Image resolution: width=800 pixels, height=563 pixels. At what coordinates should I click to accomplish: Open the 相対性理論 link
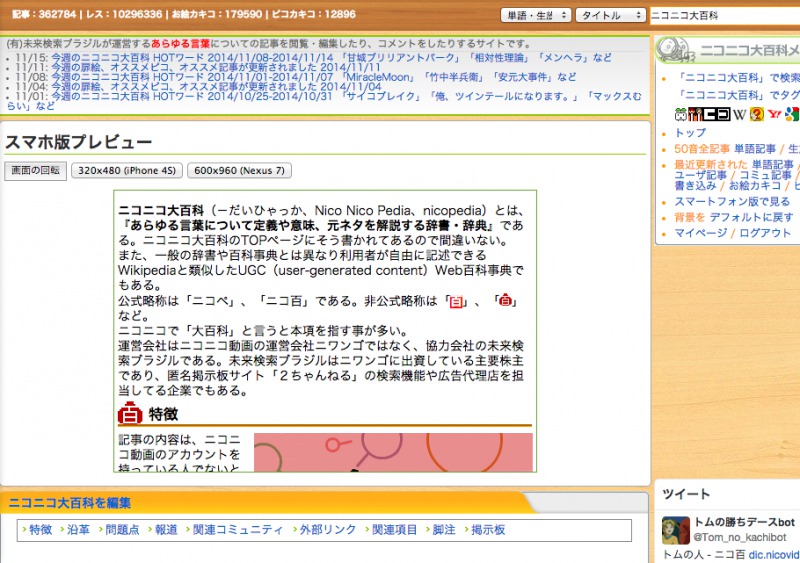[499, 58]
